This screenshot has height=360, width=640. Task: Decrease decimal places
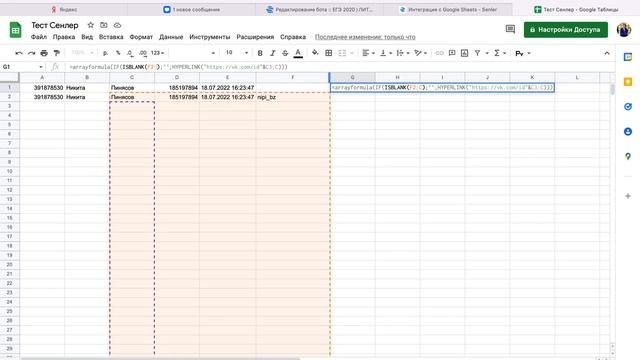click(130, 53)
